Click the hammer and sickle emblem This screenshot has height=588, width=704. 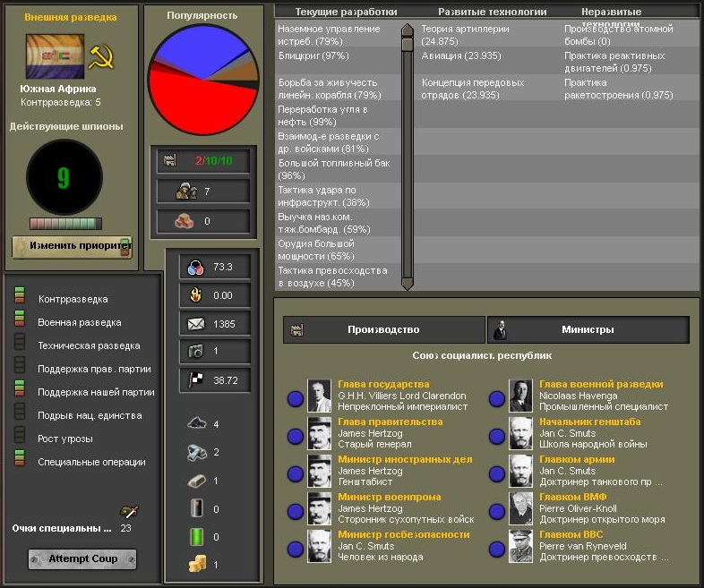click(101, 56)
